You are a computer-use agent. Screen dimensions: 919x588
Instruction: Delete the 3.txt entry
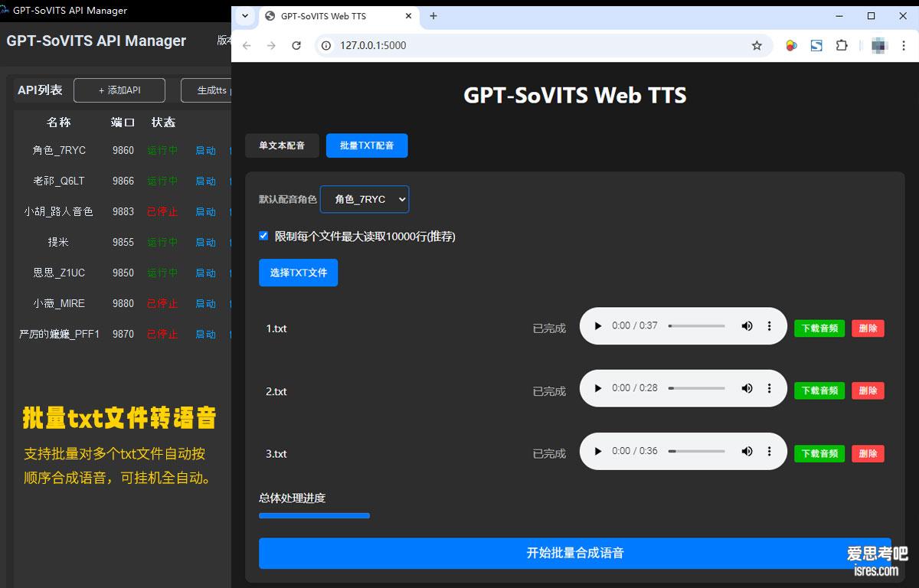click(868, 453)
